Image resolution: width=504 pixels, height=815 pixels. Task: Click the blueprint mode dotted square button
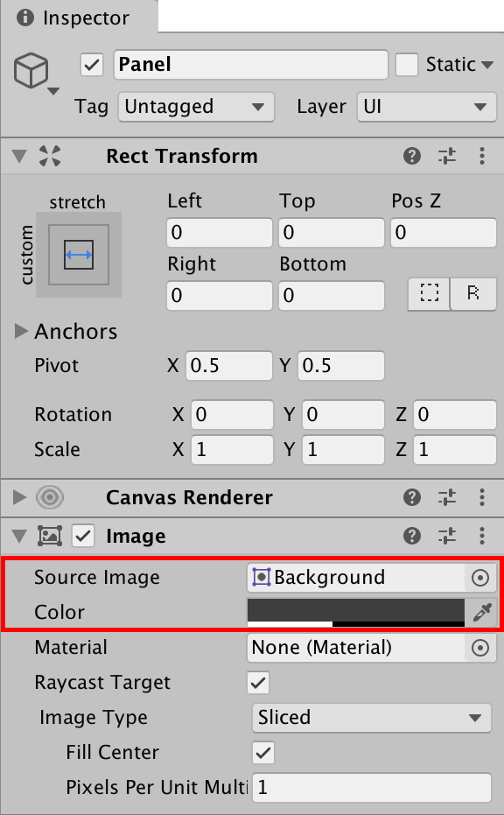tap(428, 294)
